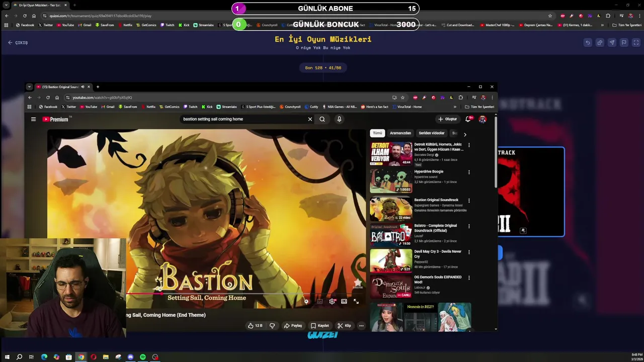Click Kaydet save button

tap(319, 326)
